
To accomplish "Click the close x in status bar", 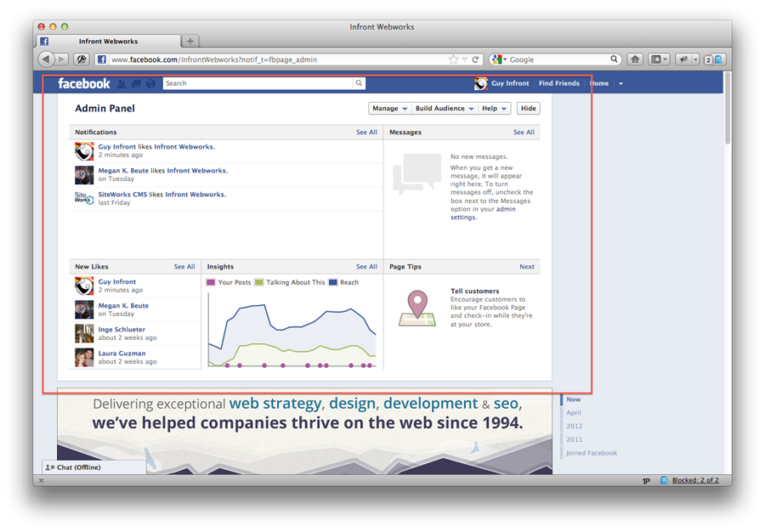I will [x=42, y=481].
